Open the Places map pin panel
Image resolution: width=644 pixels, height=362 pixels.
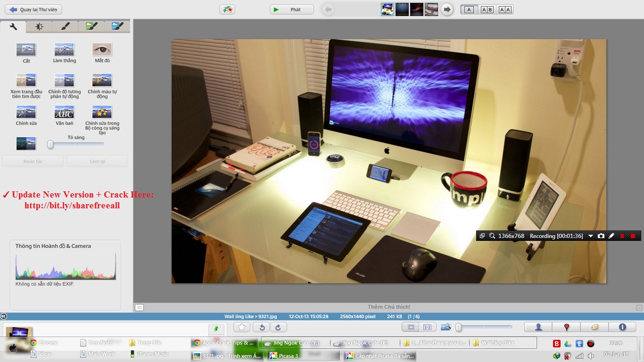[566, 327]
